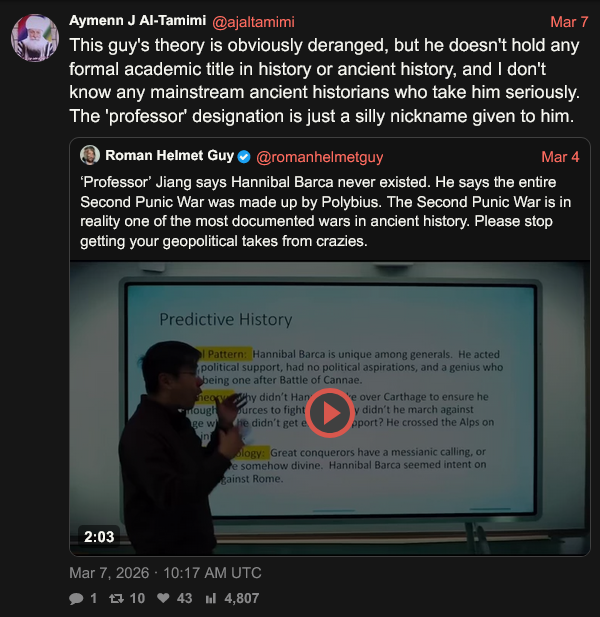The image size is (600, 617).
Task: Play the embedded video
Action: [x=329, y=413]
